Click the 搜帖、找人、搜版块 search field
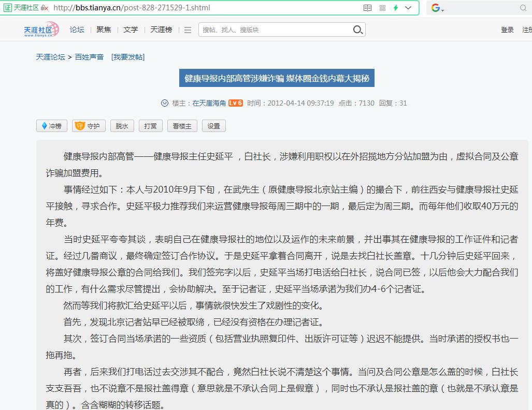Screen dimensions: 532x410 pos(275,30)
